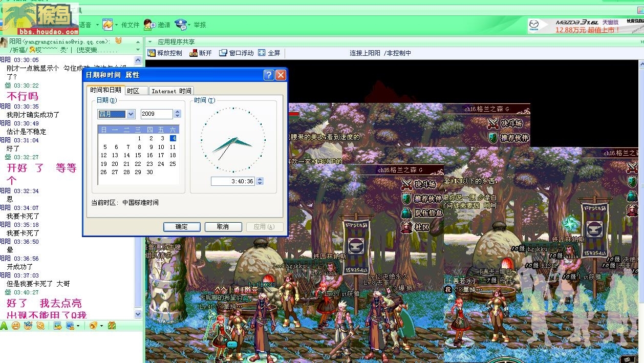Click the chat message 估计是不稳定

[x=26, y=132]
